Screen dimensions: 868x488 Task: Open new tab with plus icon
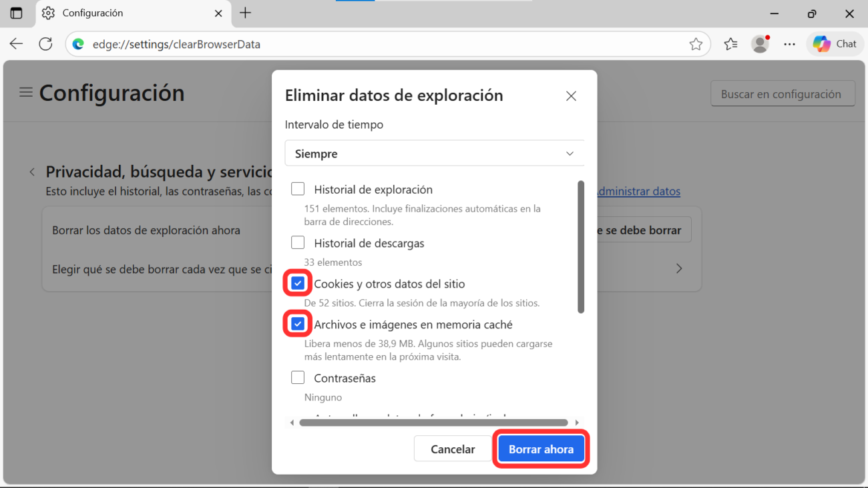[x=246, y=13]
